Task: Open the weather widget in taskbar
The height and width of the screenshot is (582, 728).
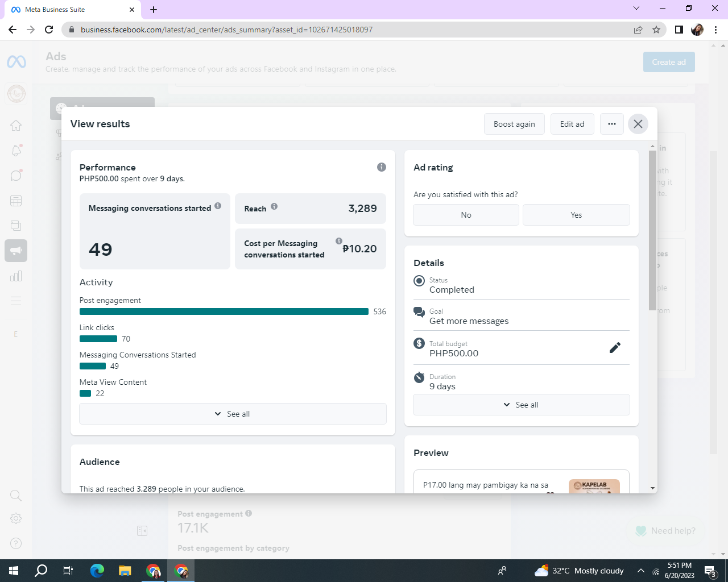Action: [x=579, y=571]
